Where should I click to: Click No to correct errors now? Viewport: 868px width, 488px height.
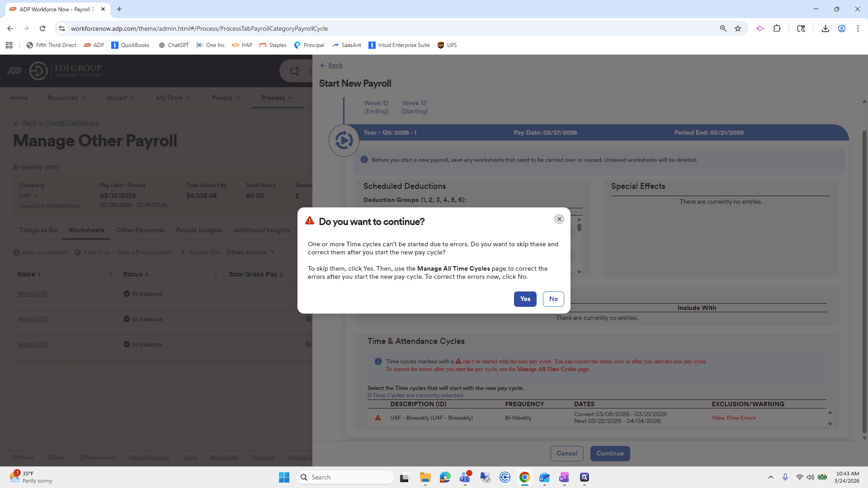pos(553,299)
